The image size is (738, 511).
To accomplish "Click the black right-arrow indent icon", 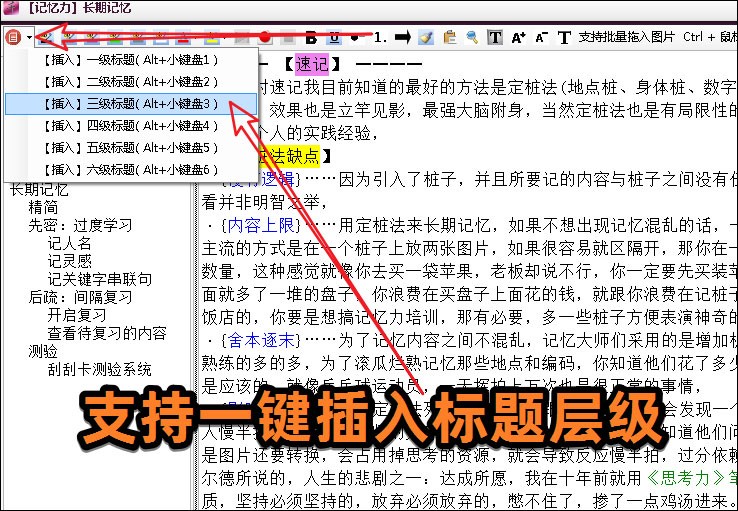I will [x=402, y=37].
